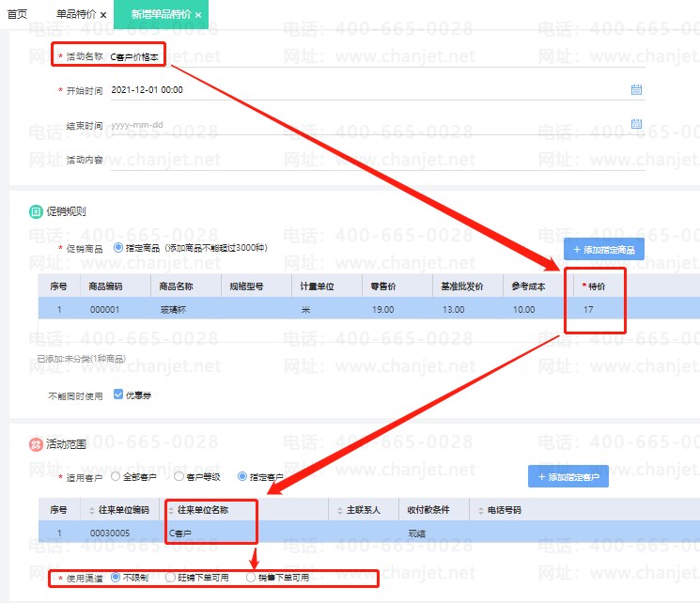Edit the 活动名称 input field
The image size is (700, 603).
[x=377, y=57]
